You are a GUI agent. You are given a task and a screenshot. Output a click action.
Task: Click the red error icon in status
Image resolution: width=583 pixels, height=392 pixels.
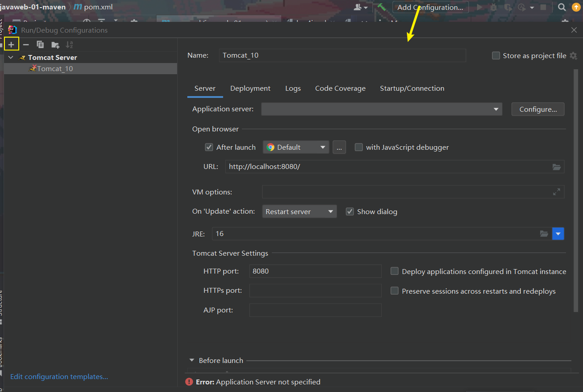point(189,382)
